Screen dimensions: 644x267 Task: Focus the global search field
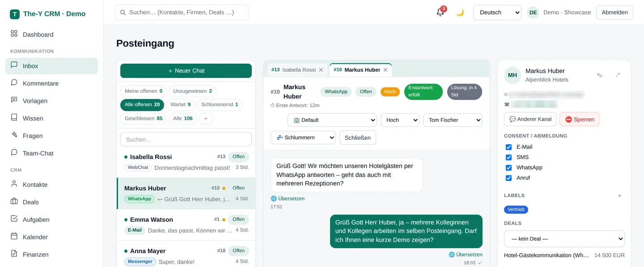182,13
